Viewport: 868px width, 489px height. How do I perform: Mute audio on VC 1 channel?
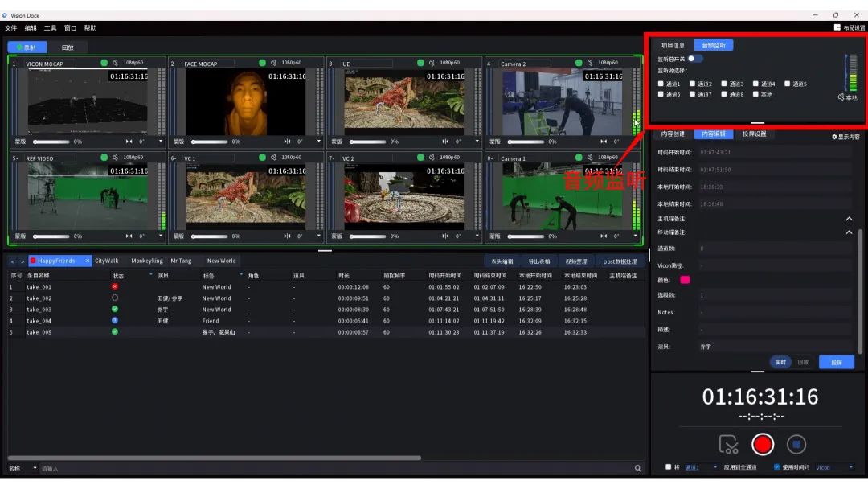coord(273,158)
